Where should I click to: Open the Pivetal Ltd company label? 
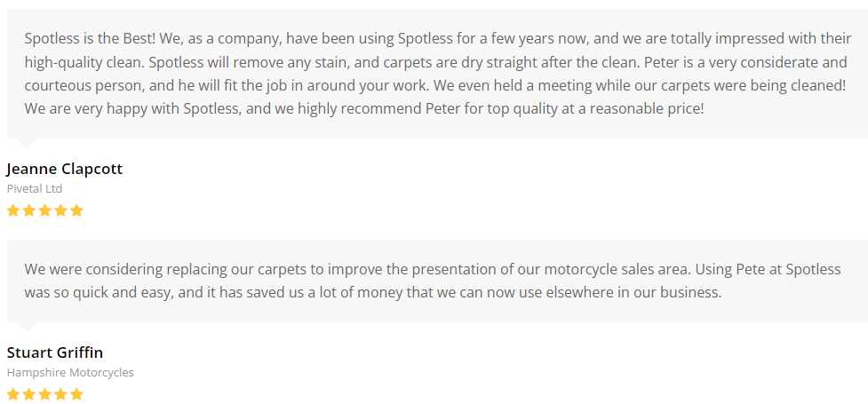pos(35,189)
